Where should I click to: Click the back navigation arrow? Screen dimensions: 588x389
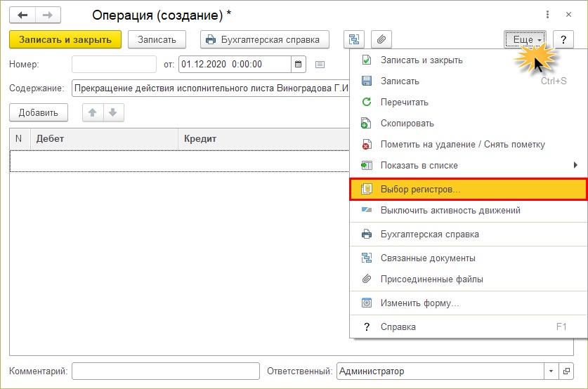22,15
